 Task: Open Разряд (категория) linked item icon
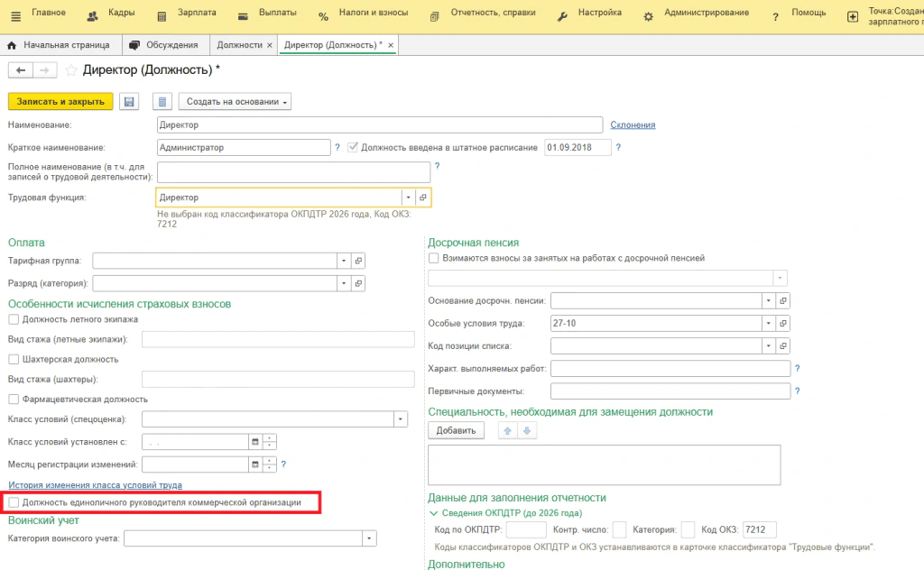click(358, 283)
